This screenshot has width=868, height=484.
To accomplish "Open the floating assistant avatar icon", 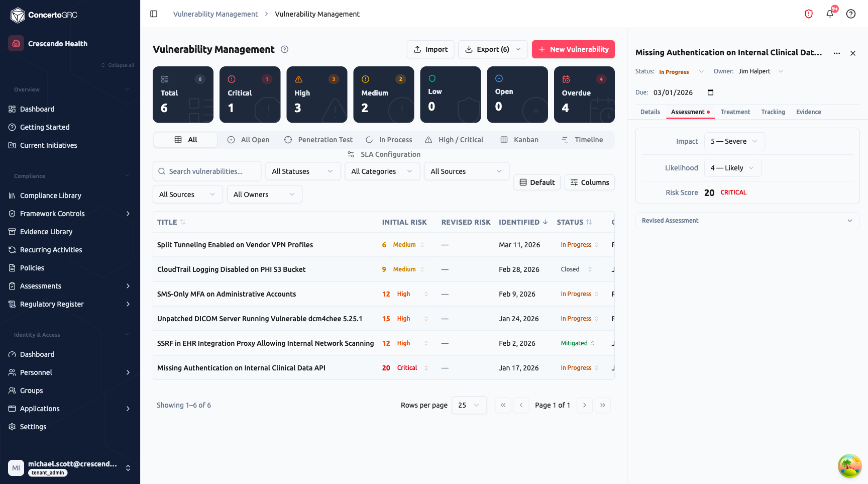I will 850,465.
